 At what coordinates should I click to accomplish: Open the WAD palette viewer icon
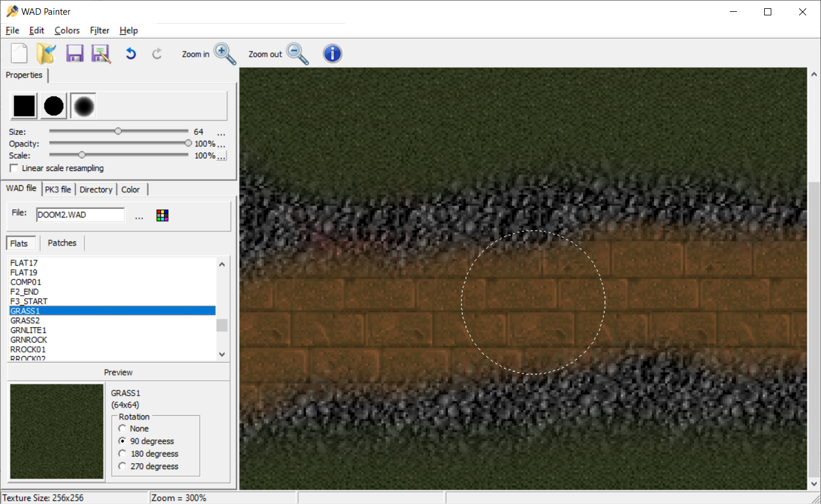(162, 215)
